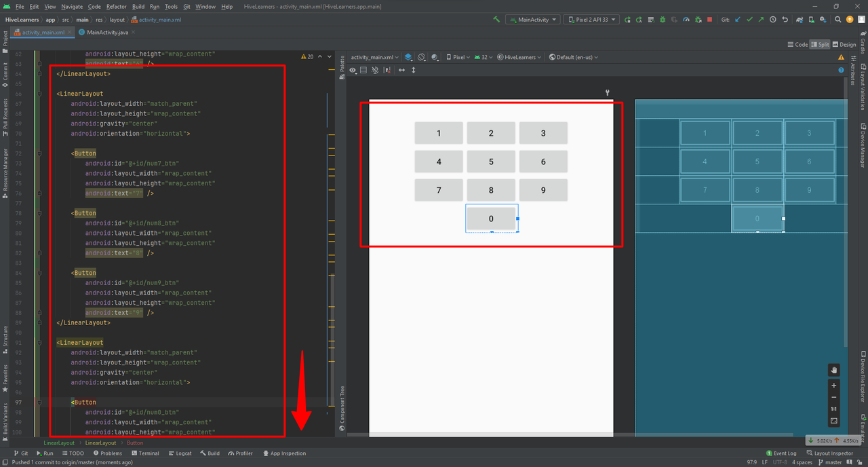This screenshot has width=868, height=467.
Task: Click the zoom to fit screen icon
Action: (834, 421)
